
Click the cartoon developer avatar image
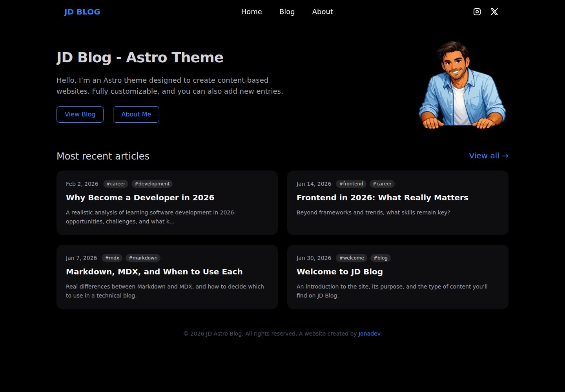(x=462, y=85)
